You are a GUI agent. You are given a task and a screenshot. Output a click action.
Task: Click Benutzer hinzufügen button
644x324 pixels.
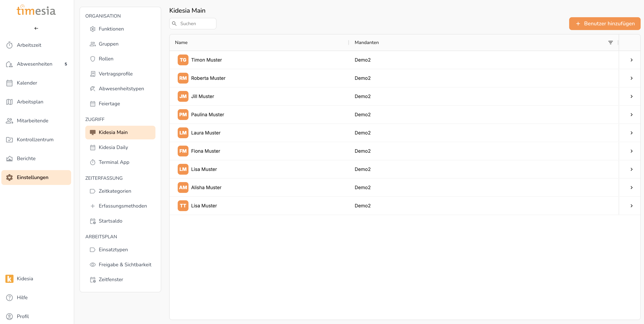click(605, 24)
